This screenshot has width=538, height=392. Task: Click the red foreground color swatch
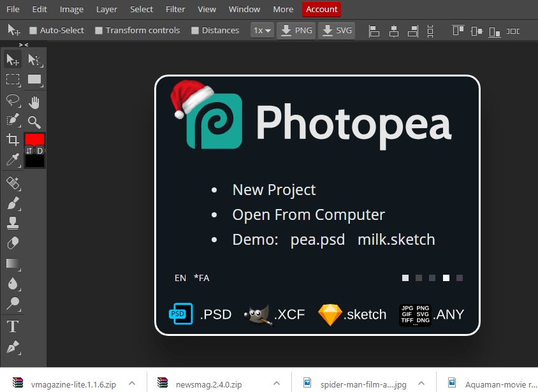click(x=34, y=139)
